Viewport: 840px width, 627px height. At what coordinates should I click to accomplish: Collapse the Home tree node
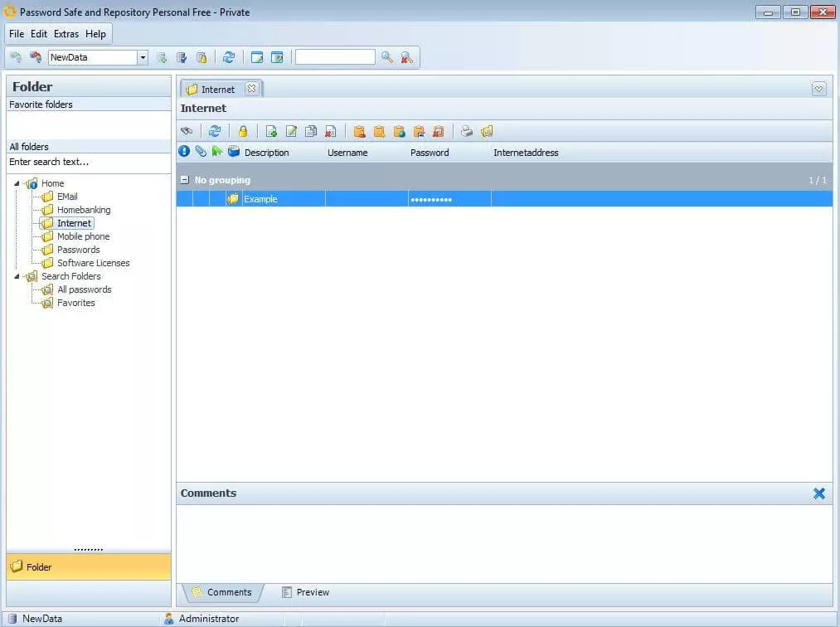point(17,183)
